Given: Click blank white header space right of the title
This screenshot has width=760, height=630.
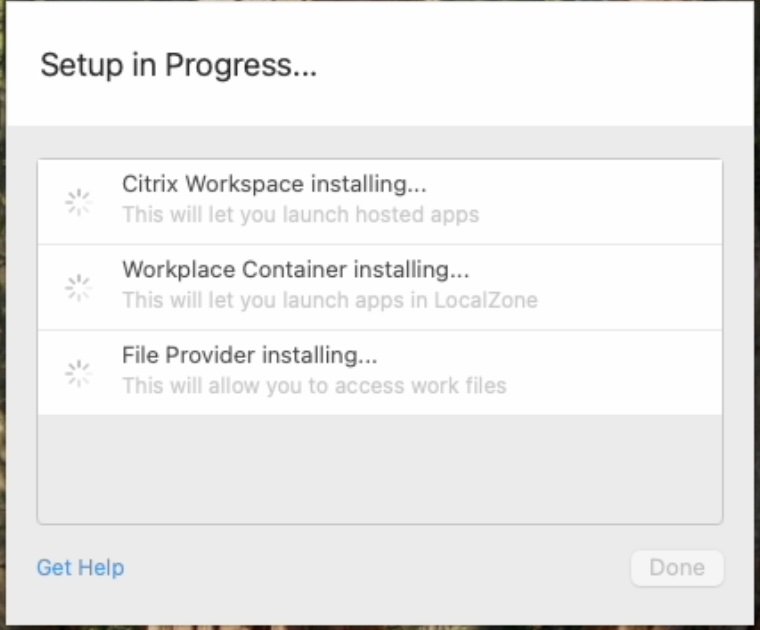Looking at the screenshot, I should tap(540, 66).
